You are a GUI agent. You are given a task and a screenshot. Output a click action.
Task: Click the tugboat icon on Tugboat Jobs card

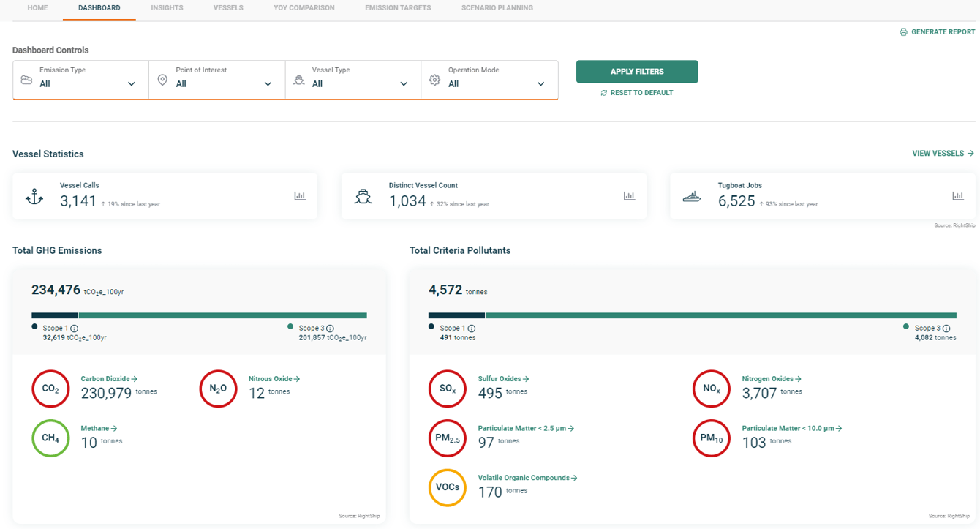click(692, 195)
